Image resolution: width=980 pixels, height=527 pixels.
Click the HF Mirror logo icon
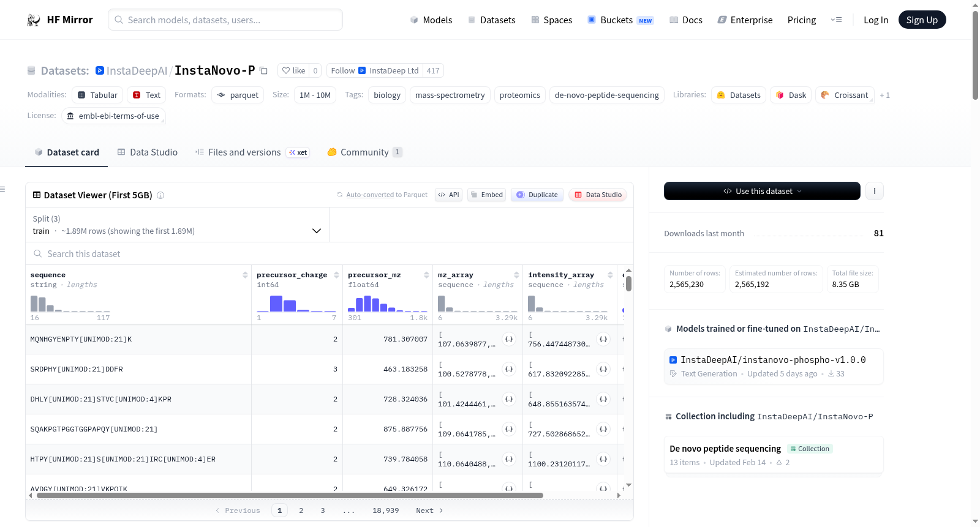(34, 20)
